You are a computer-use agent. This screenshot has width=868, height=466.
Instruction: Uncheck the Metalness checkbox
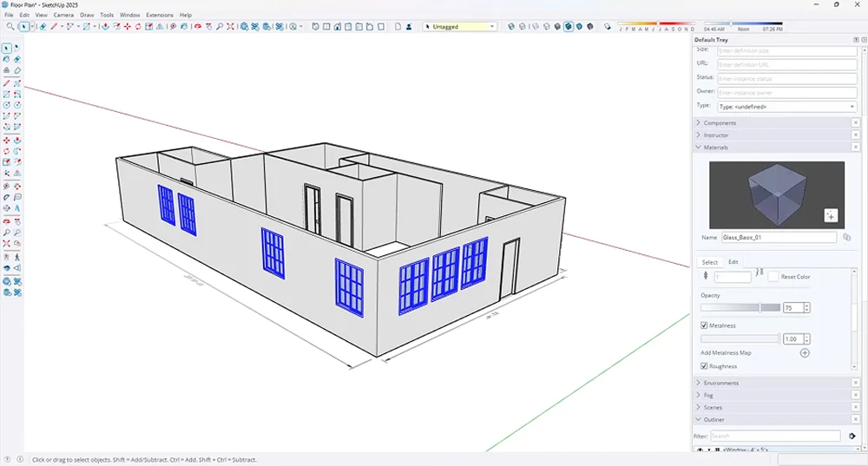(704, 325)
